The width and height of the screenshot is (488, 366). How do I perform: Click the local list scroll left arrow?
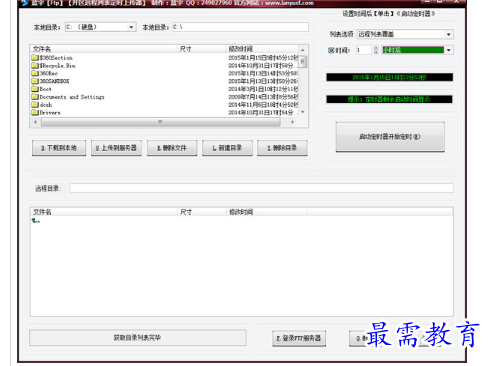tap(35, 122)
